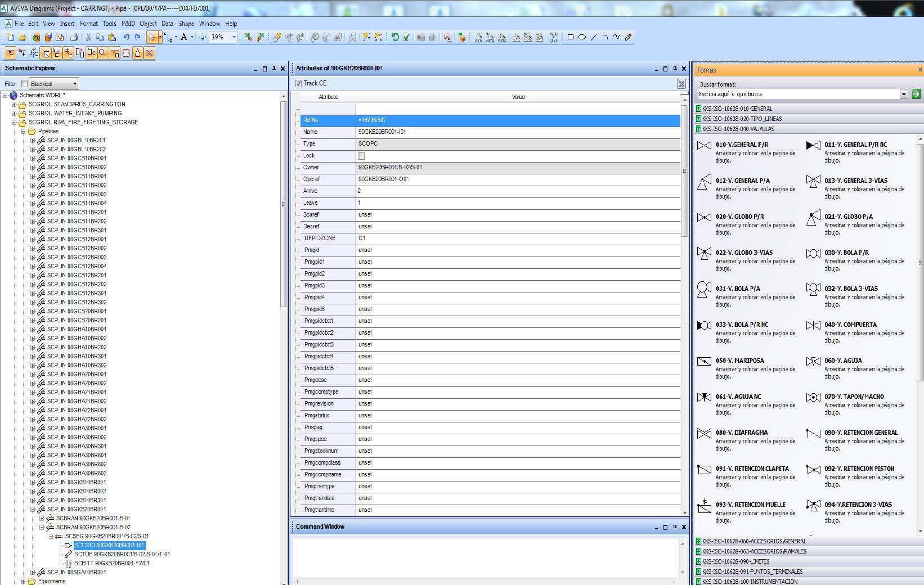Click the Paste clipboard icon
The image size is (924, 585).
112,37
